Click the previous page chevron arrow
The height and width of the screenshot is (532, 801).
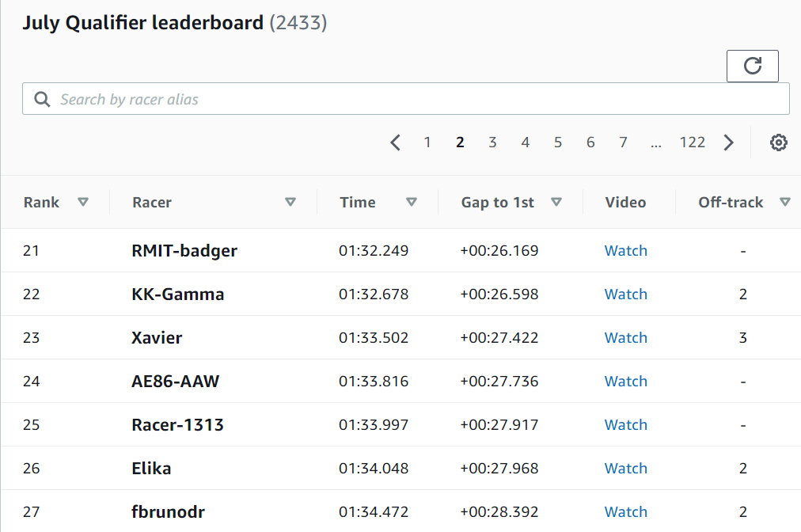(395, 142)
